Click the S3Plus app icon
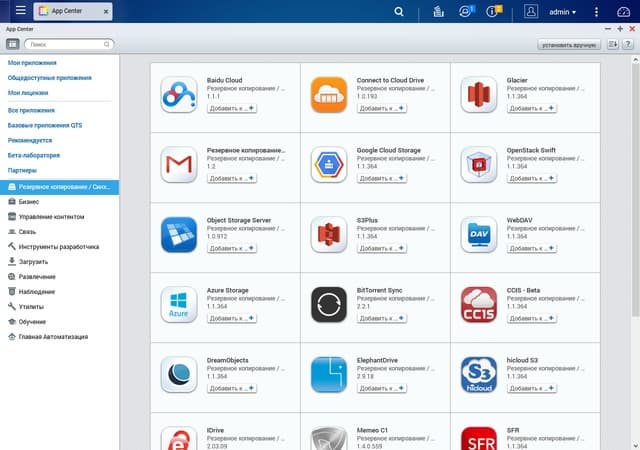Viewport: 640px width, 450px height. click(329, 235)
